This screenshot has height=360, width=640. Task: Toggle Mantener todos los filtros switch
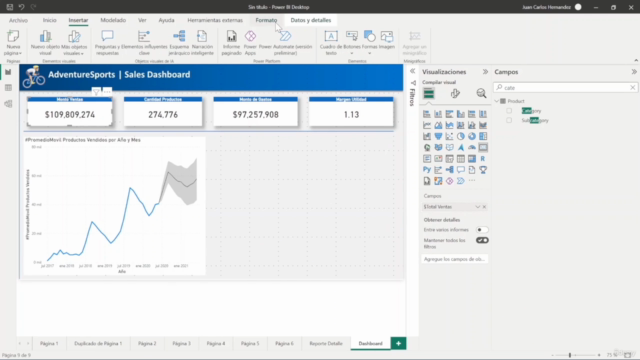pos(482,240)
